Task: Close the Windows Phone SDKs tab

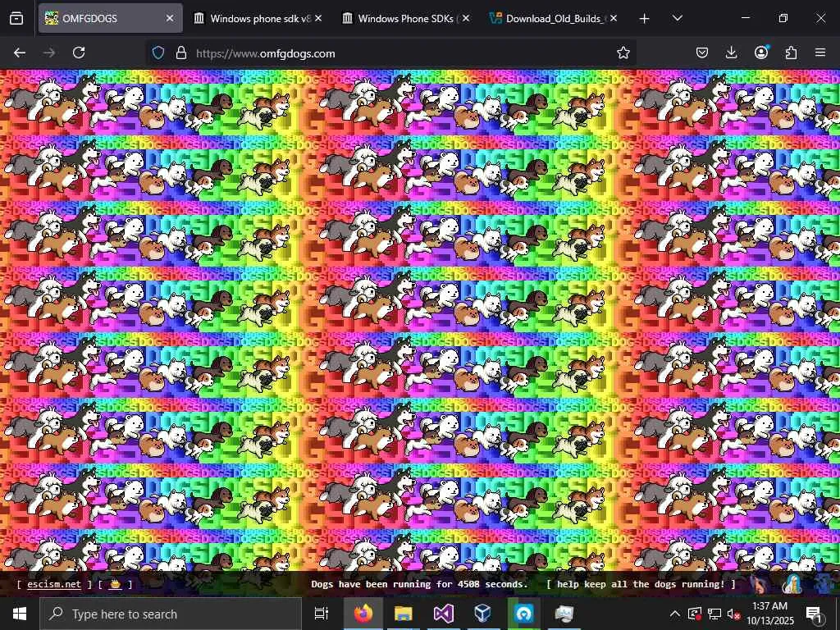Action: pyautogui.click(x=466, y=18)
